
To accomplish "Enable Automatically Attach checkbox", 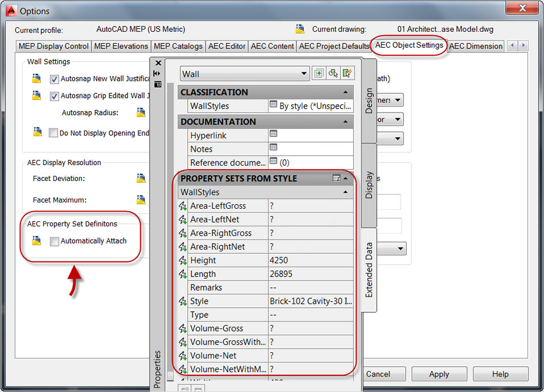I will [x=54, y=241].
